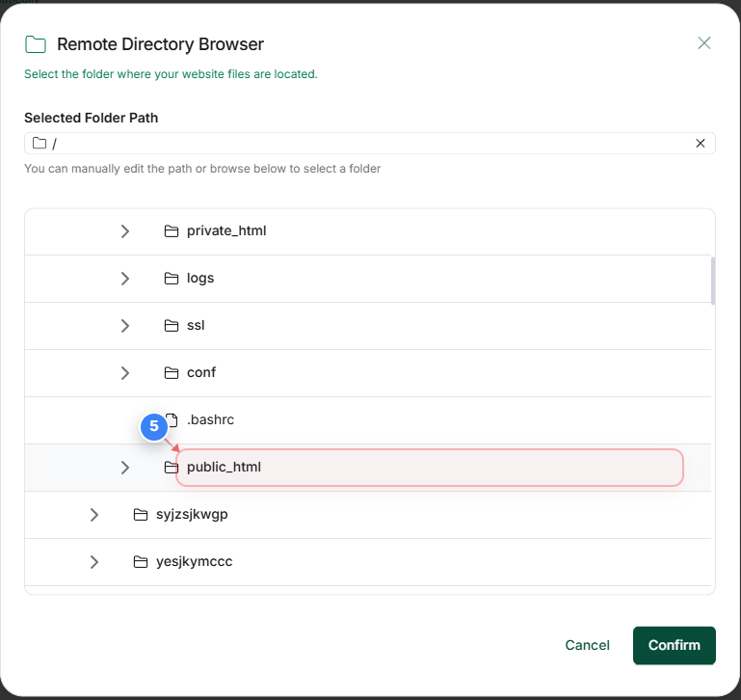The width and height of the screenshot is (741, 700).
Task: Select the conf folder name
Action: 201,373
